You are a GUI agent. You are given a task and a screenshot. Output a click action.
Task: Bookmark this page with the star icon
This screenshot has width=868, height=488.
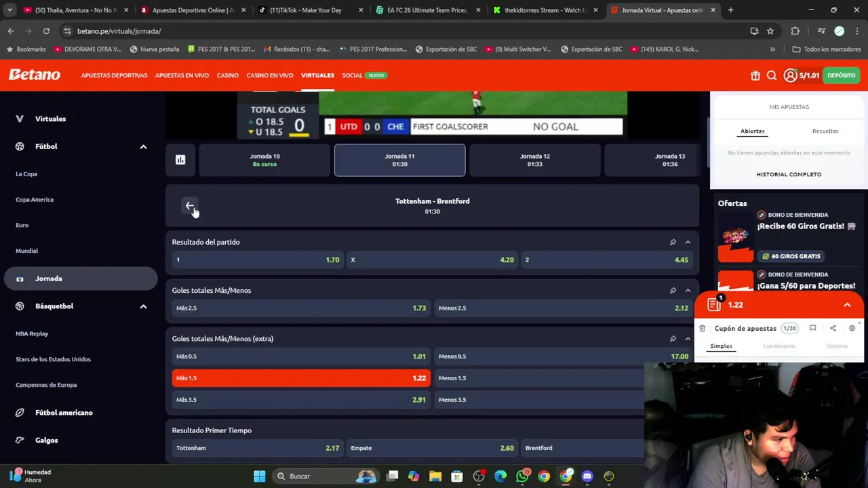click(770, 31)
